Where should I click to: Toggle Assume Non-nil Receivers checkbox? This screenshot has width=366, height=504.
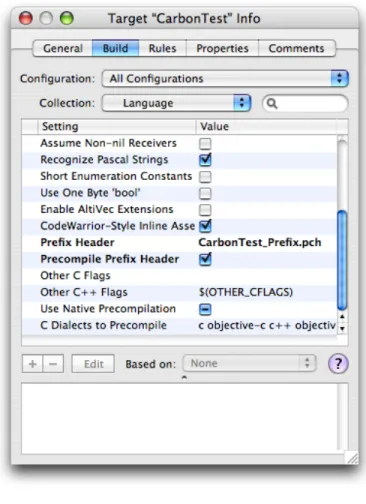pos(205,144)
